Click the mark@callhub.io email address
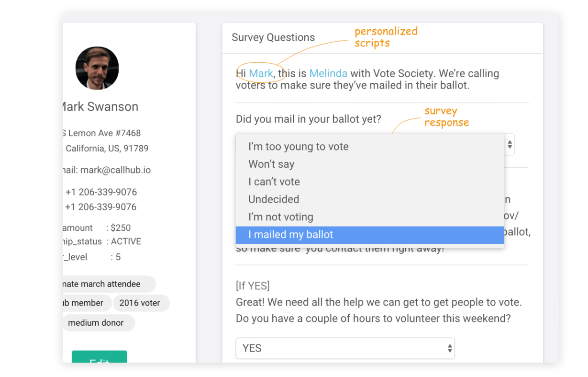Screen dimensions: 588x377 (x=115, y=170)
